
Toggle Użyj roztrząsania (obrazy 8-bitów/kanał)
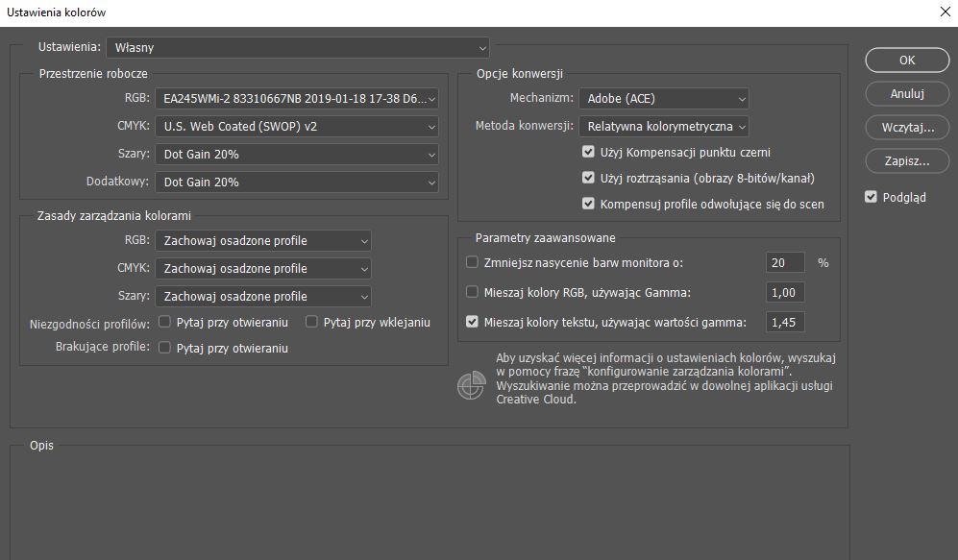(x=589, y=178)
